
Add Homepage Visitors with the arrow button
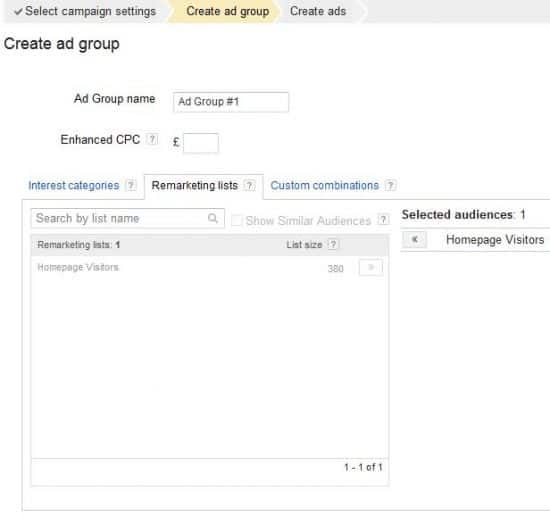[x=371, y=268]
